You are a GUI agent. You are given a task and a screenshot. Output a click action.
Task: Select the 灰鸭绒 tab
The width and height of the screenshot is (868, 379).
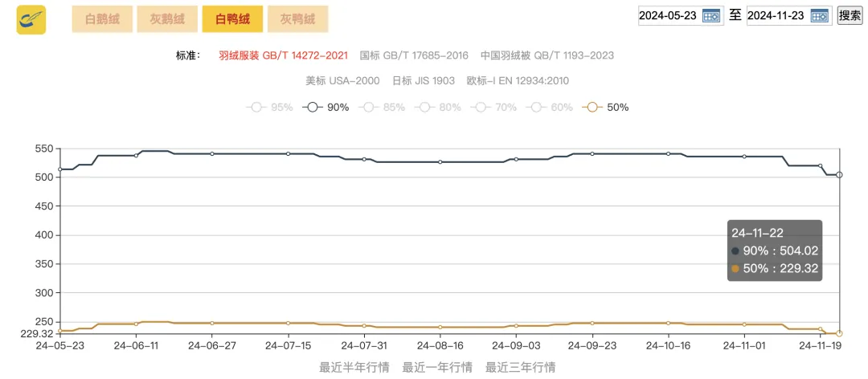pos(298,19)
